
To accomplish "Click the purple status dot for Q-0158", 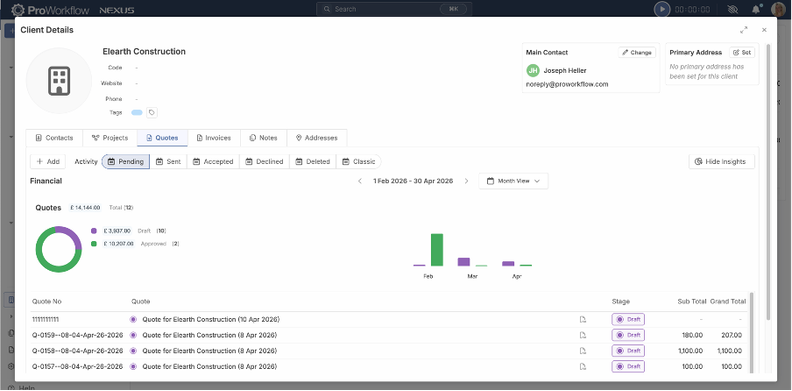I will coord(133,351).
